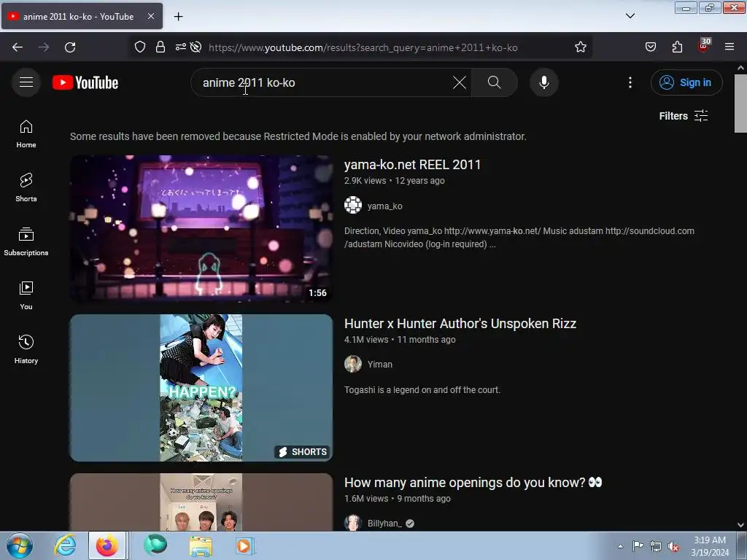Clear the search query with X icon
The image size is (747, 560).
click(460, 82)
